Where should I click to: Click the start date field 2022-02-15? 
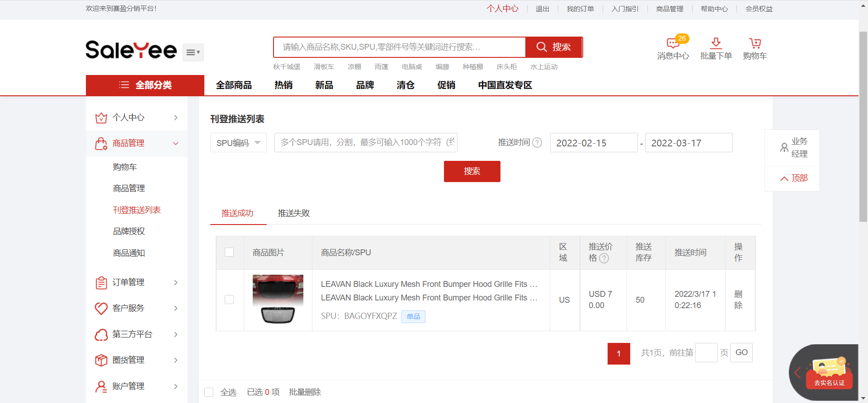[593, 143]
